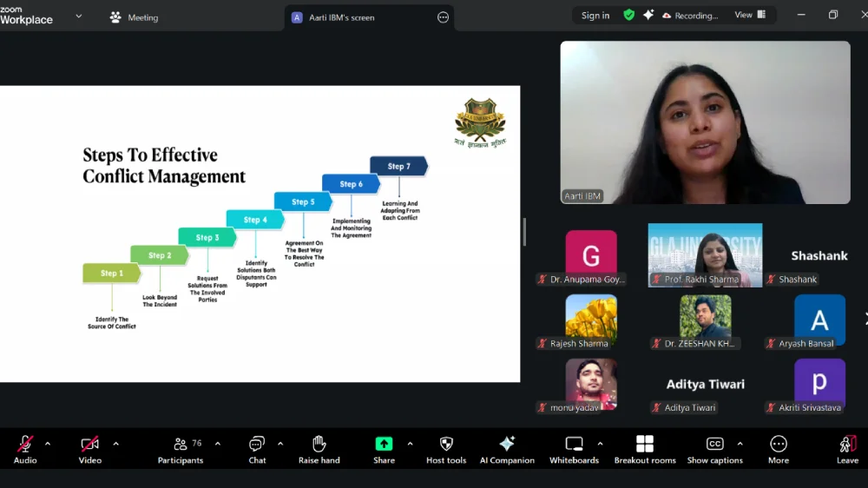Select Prof. Rakhi Sharma's video thumbnail
Screen dimensions: 868x488
[705, 254]
